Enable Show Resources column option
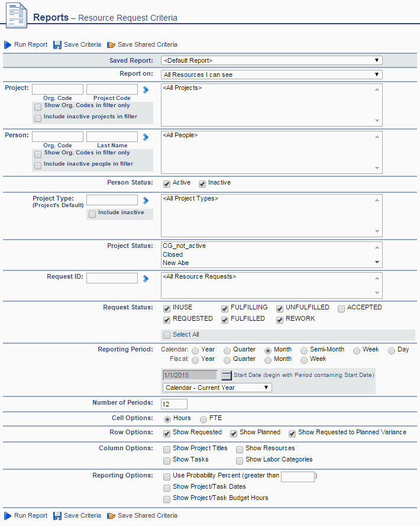The width and height of the screenshot is (420, 526). 240,450
